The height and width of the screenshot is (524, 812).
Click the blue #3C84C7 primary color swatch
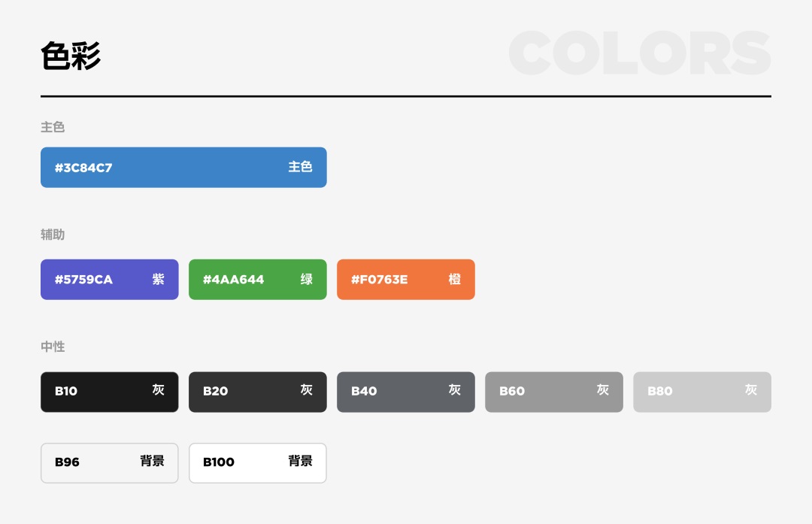(x=183, y=167)
